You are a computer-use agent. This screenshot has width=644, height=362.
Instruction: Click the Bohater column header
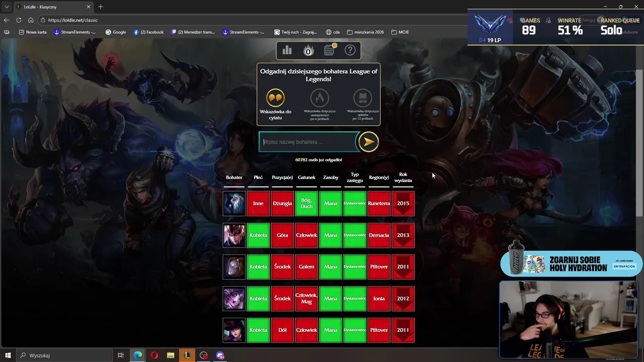[234, 177]
